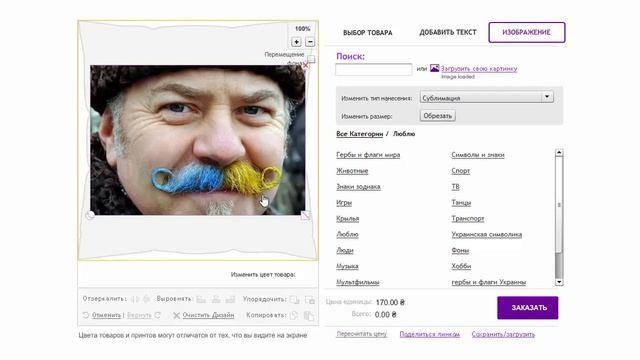Screen dimensions: 640x360
Task: Click category list scrollbar up arrow
Action: (x=559, y=153)
